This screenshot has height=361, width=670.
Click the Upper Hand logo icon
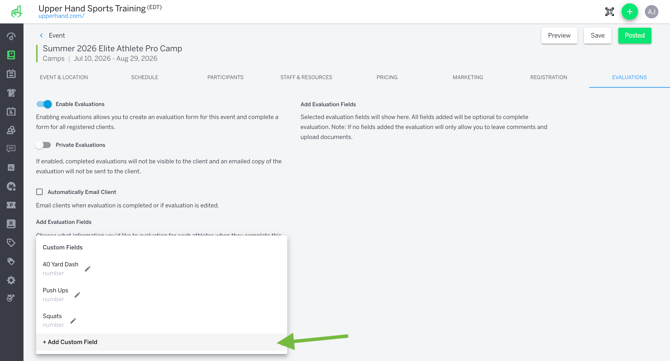(x=16, y=12)
